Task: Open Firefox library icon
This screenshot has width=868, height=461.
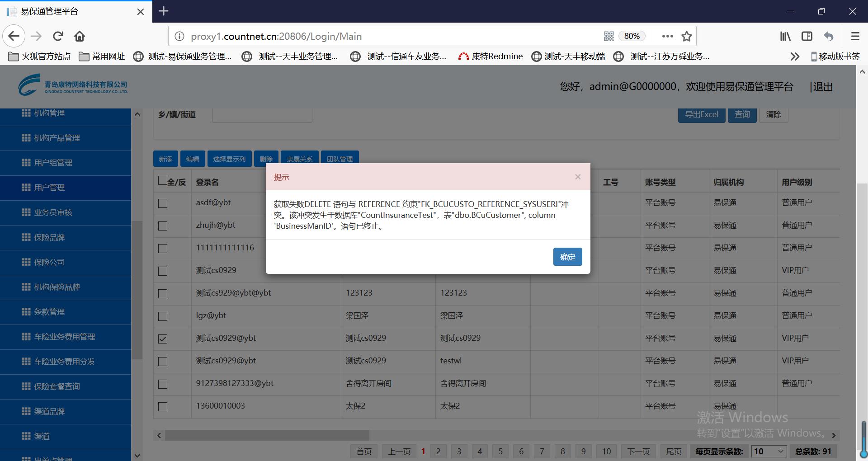Action: click(x=785, y=36)
